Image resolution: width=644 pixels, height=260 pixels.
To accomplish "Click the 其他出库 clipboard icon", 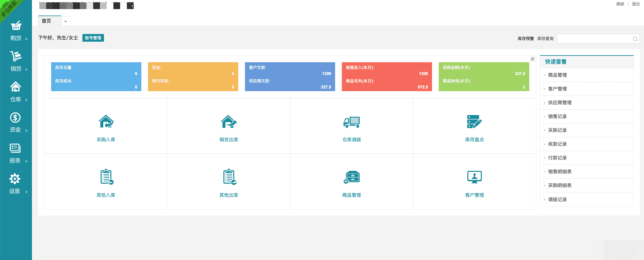I will coord(230,177).
